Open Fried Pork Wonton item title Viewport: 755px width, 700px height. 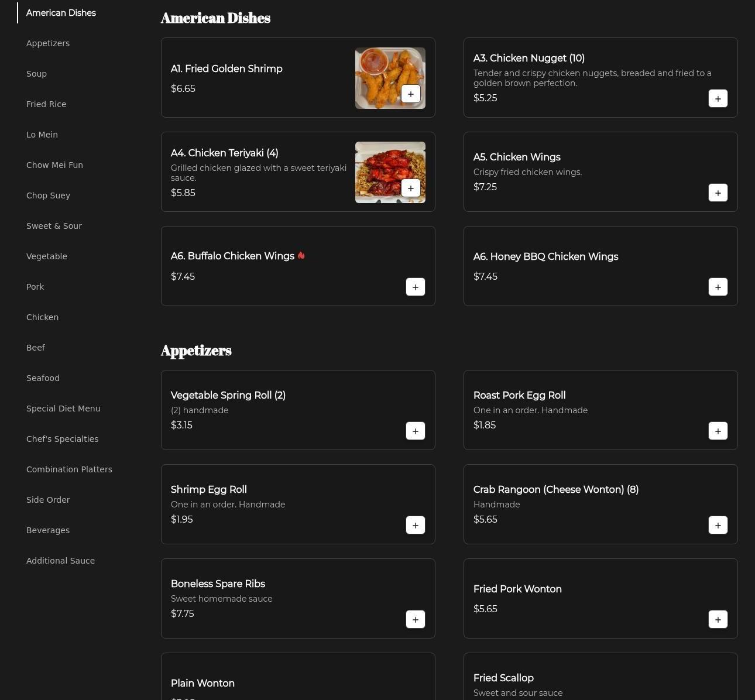click(x=517, y=589)
